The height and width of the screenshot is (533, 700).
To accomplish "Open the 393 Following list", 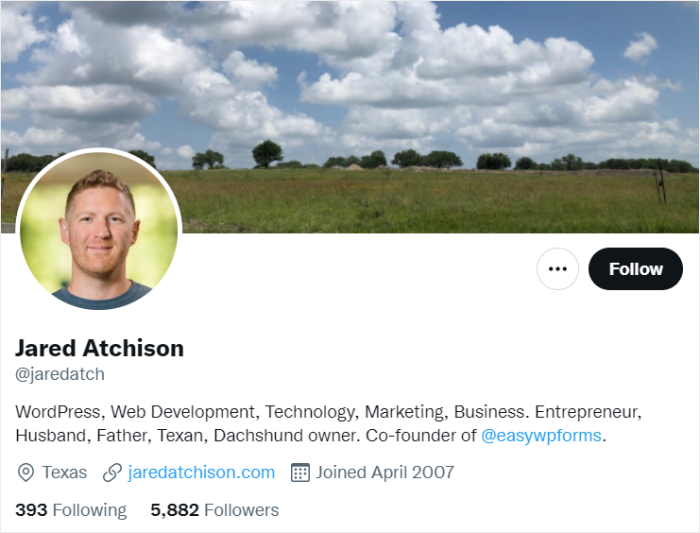I will 71,510.
